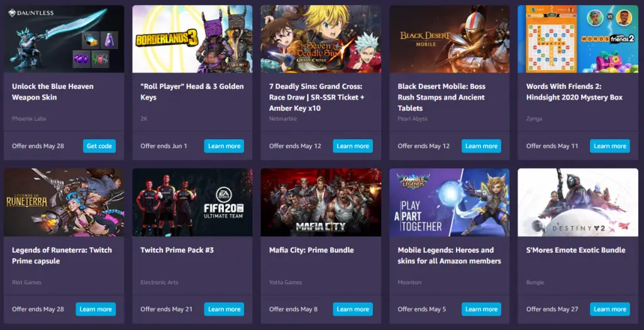
Task: Select the Legends of Runeterra artwork
Action: click(64, 202)
